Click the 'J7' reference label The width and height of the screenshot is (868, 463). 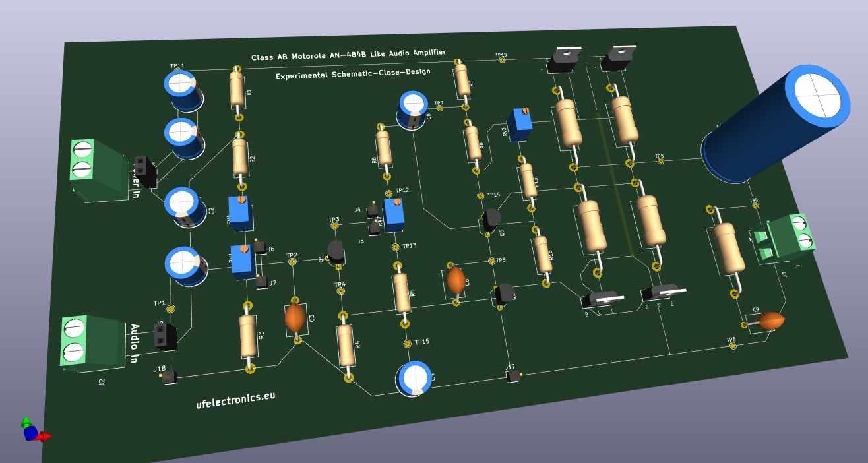click(272, 283)
